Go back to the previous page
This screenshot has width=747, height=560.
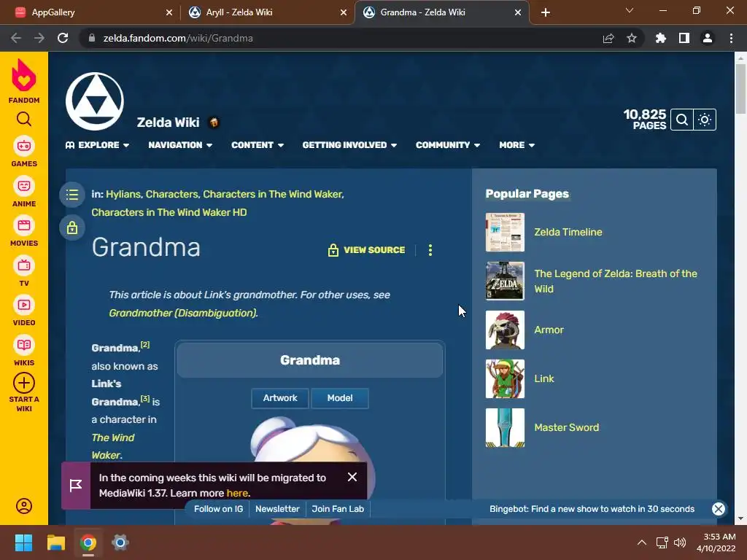(x=16, y=38)
